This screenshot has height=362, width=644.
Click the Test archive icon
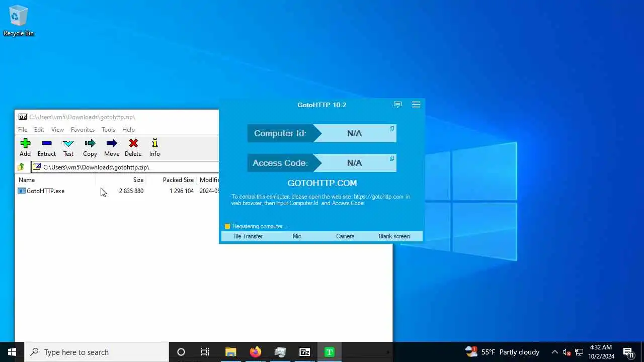(68, 144)
